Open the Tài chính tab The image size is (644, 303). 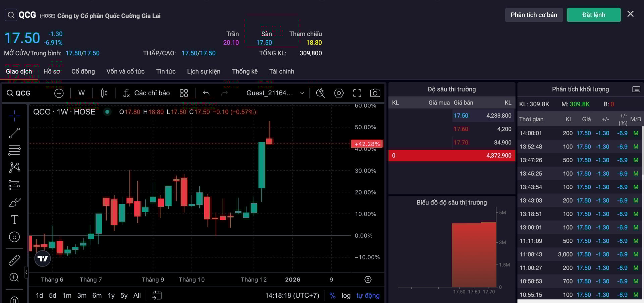pos(281,71)
